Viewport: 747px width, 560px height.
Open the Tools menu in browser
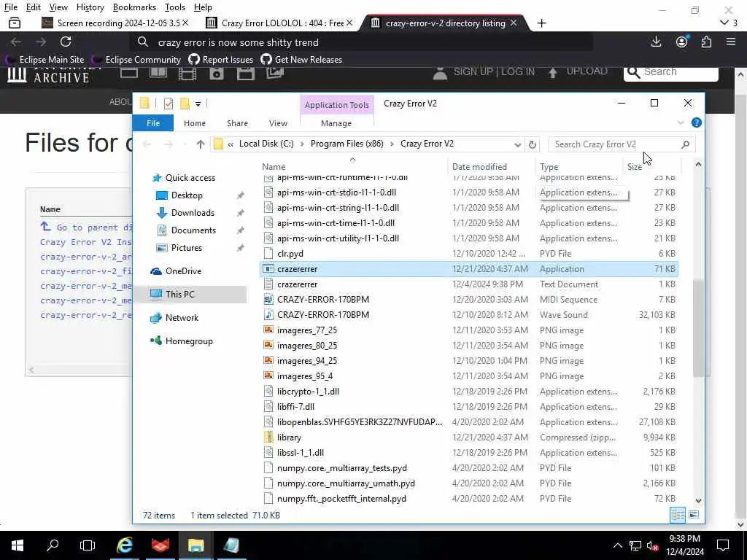175,7
